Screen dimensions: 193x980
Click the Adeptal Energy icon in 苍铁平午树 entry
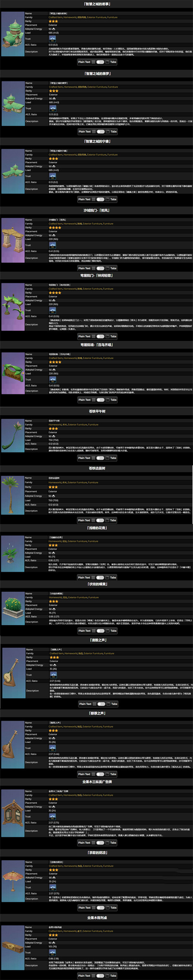(54, 436)
